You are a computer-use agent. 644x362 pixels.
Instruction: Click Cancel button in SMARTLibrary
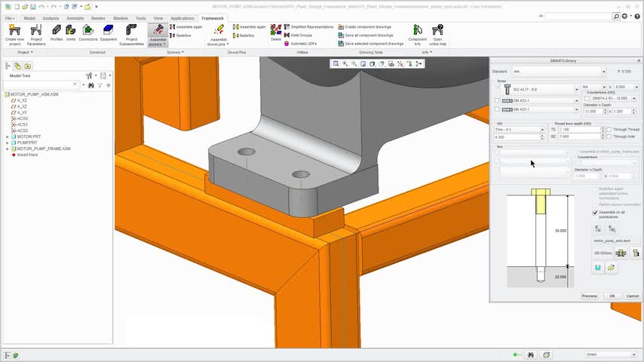point(633,296)
